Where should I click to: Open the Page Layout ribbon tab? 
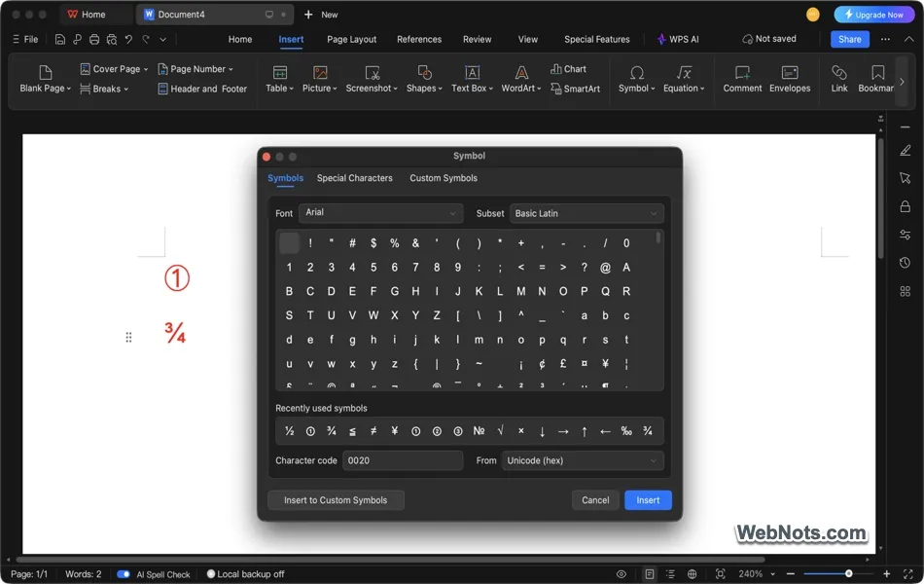[351, 39]
